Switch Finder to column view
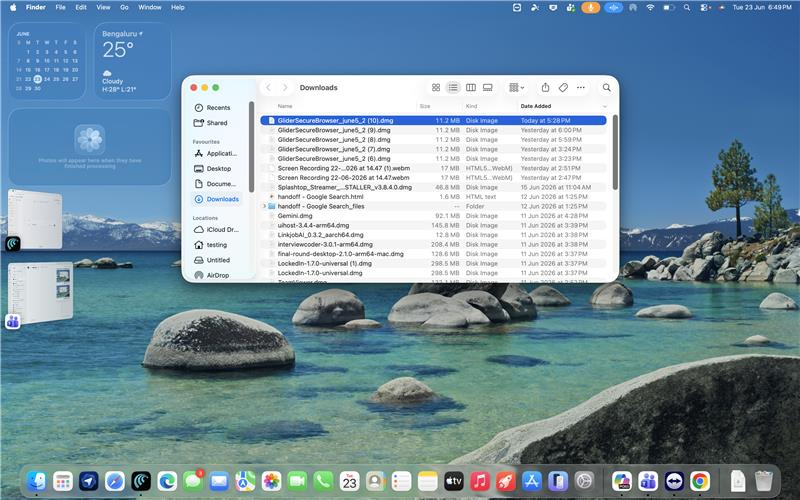 click(470, 88)
